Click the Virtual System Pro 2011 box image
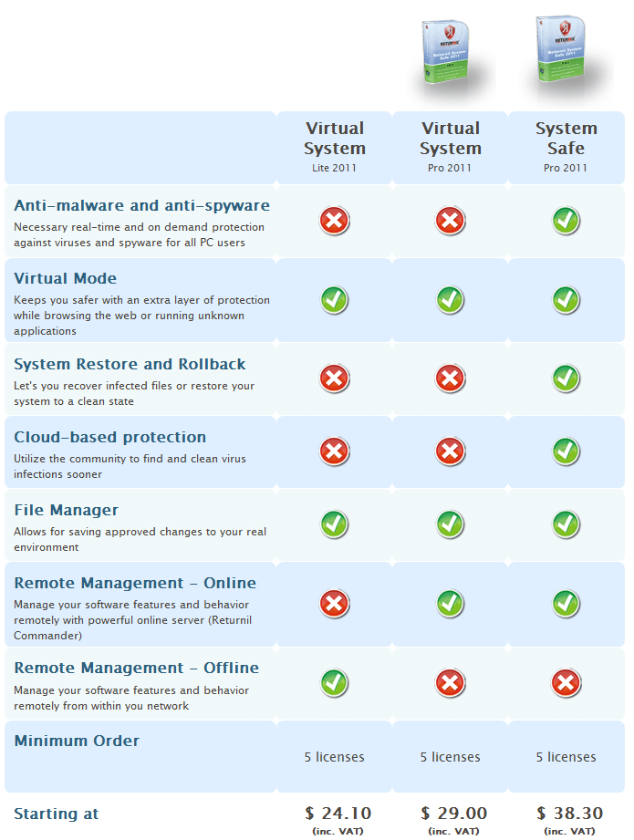 [x=446, y=52]
